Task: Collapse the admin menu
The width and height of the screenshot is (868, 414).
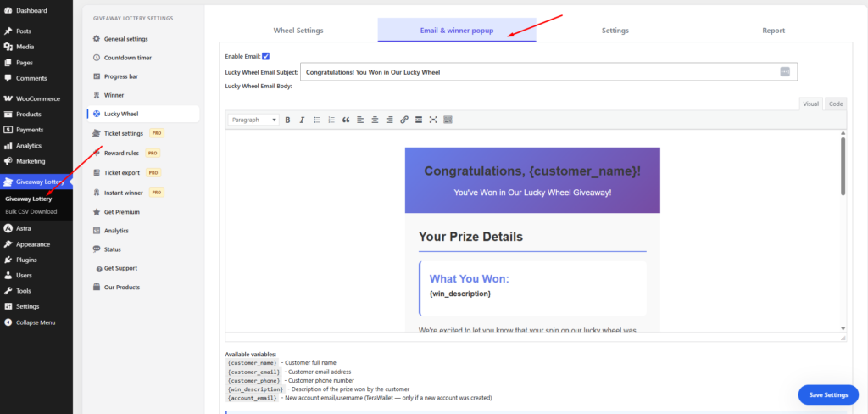Action: (36, 322)
